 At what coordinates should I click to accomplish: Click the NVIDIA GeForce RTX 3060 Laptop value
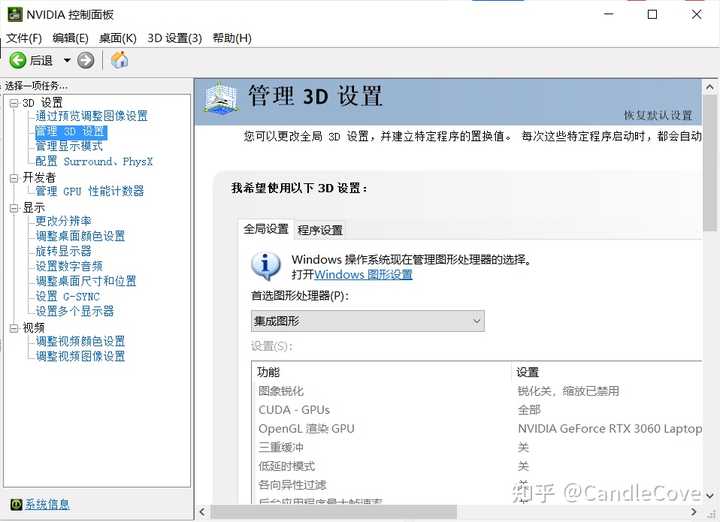click(610, 429)
